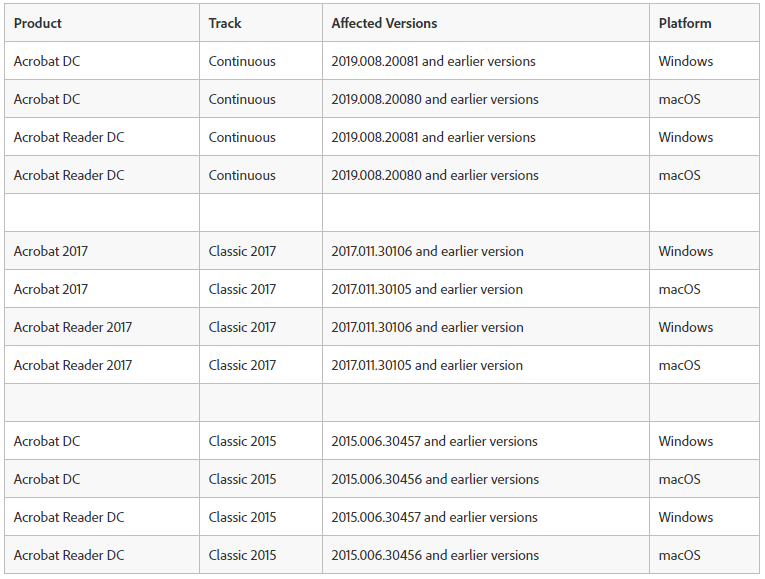This screenshot has height=579, width=765.
Task: Click the Product column header
Action: click(38, 23)
